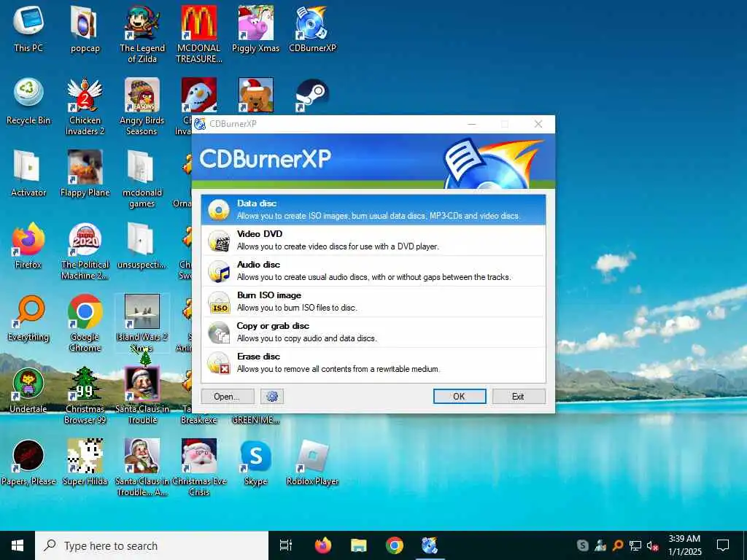This screenshot has height=560, width=747.
Task: Click the Exit button
Action: point(519,396)
